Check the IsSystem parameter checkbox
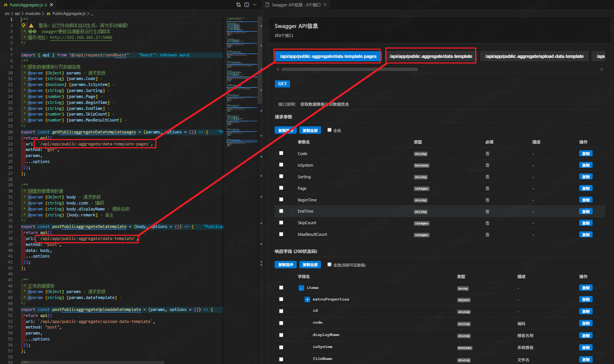The height and width of the screenshot is (364, 614). tap(281, 165)
